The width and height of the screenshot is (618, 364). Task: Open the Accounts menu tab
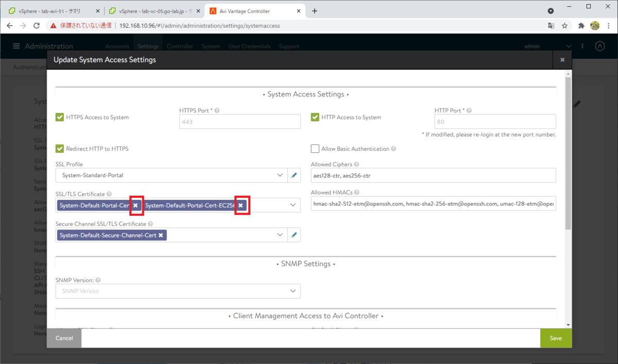pos(117,46)
